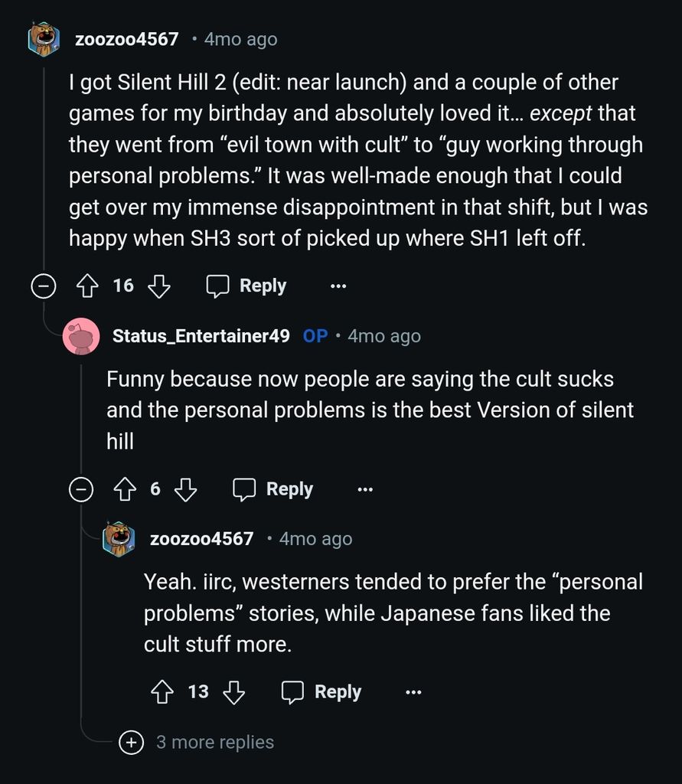Downvote the comment with 13 points
682x784 pixels.
click(233, 692)
